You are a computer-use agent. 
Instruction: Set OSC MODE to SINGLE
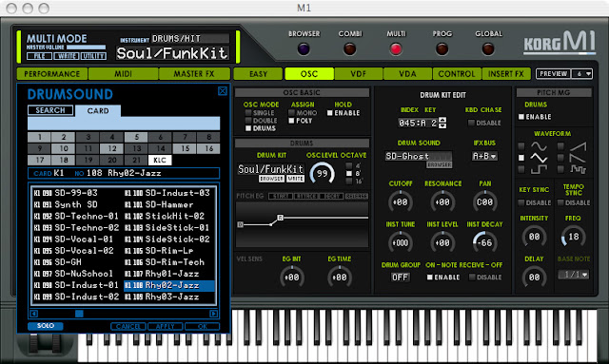[248, 113]
